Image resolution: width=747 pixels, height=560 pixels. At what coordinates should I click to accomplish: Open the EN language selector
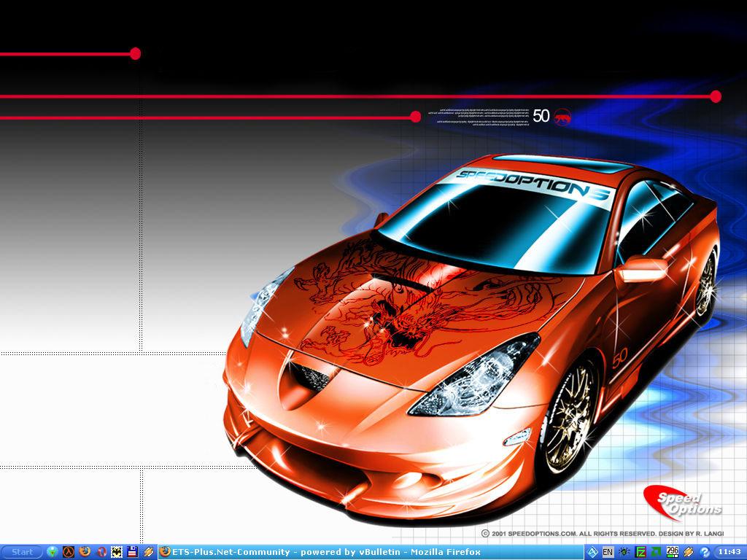608,552
